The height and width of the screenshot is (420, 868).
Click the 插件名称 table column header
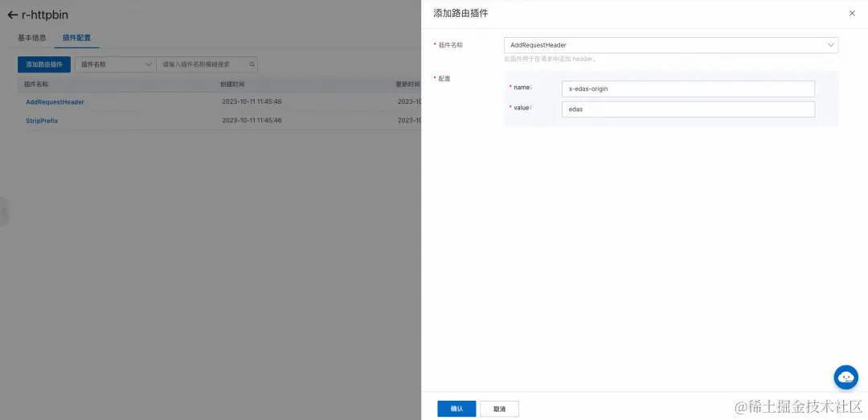[36, 84]
